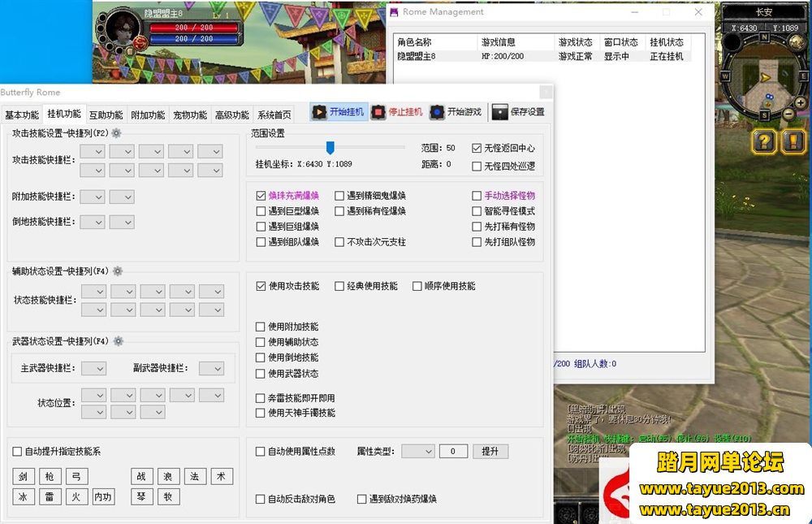This screenshot has height=524, width=812.
Task: Click the red HP bar 200 / 200
Action: tap(194, 28)
